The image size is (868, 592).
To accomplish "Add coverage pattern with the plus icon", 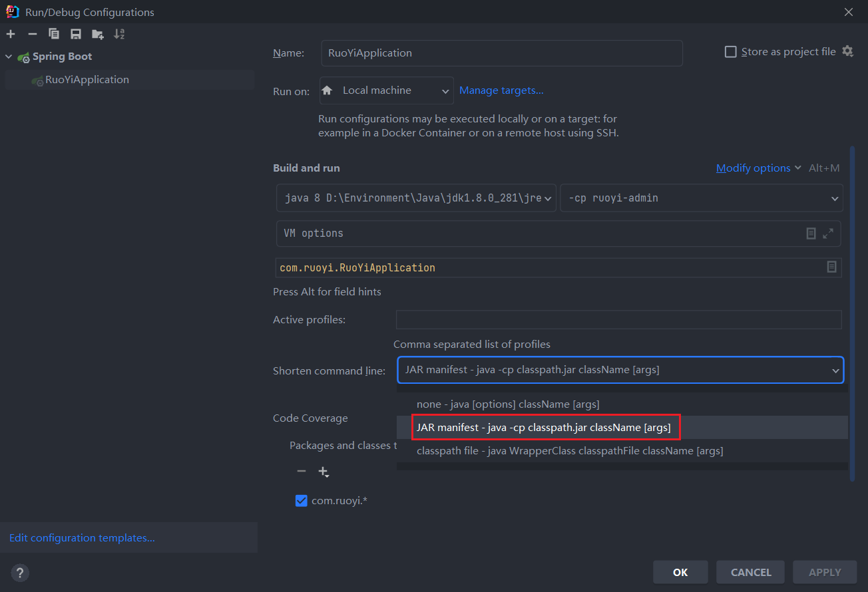I will tap(324, 472).
